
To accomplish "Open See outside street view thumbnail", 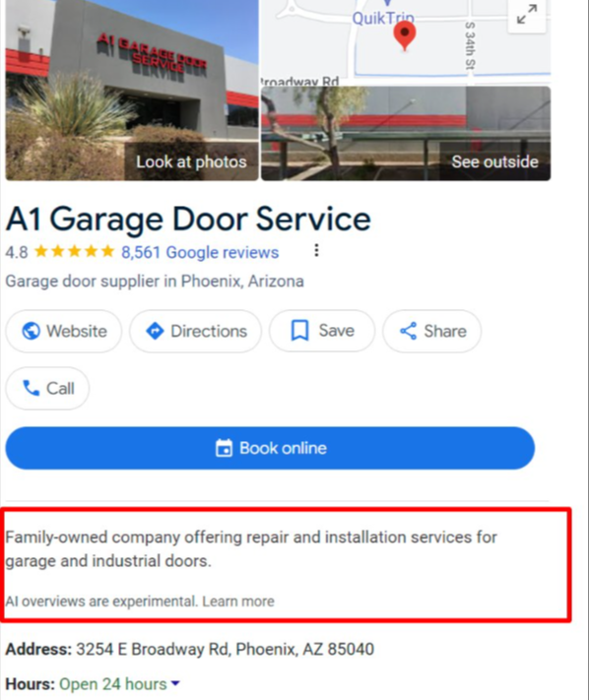I will click(x=406, y=134).
